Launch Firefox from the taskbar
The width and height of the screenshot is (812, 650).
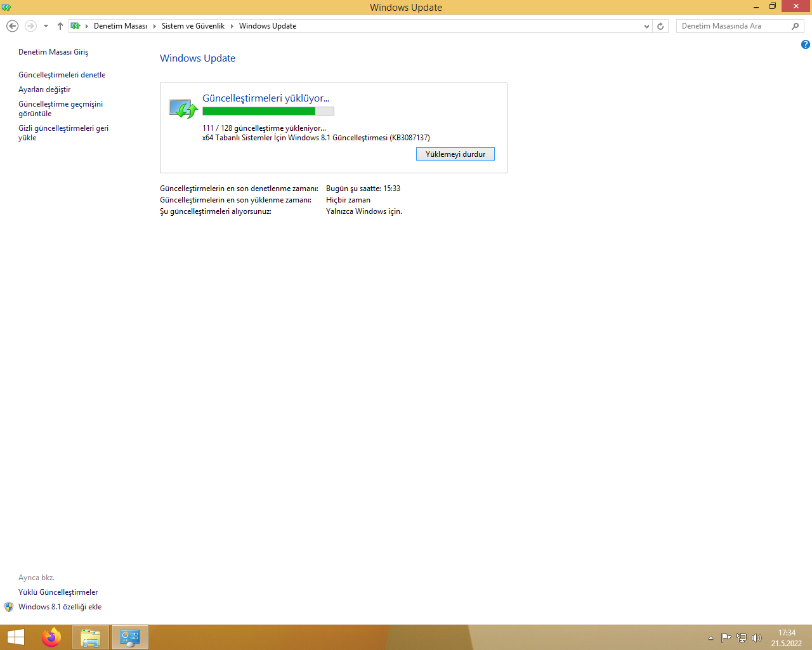51,637
